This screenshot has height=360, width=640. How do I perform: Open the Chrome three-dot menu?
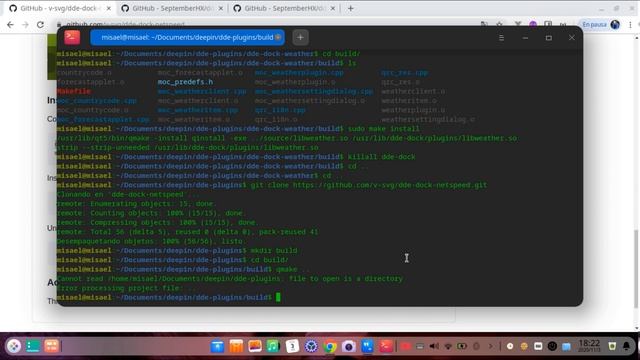tap(631, 25)
